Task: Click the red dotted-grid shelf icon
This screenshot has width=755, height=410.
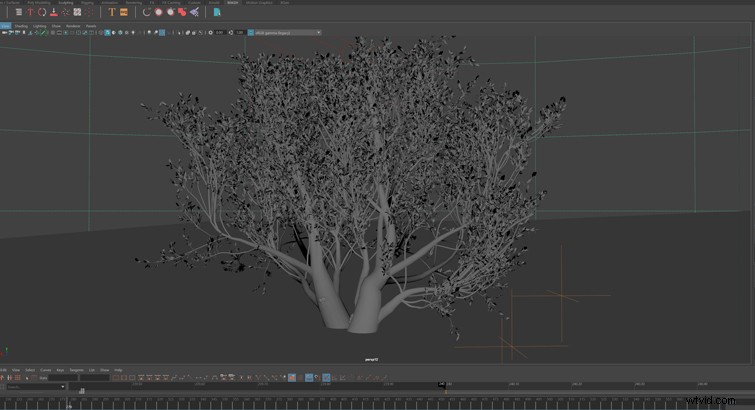Action: (x=89, y=12)
